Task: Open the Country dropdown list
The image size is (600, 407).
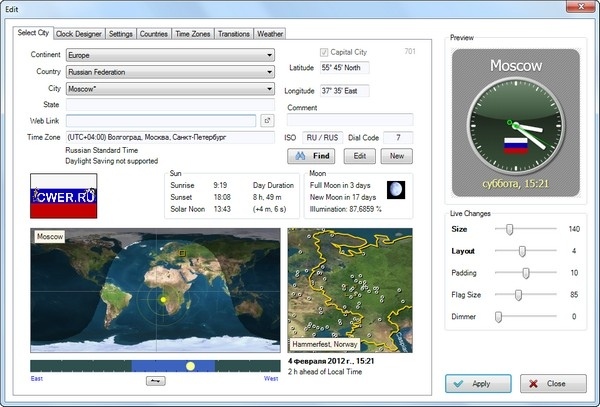Action: click(x=270, y=72)
